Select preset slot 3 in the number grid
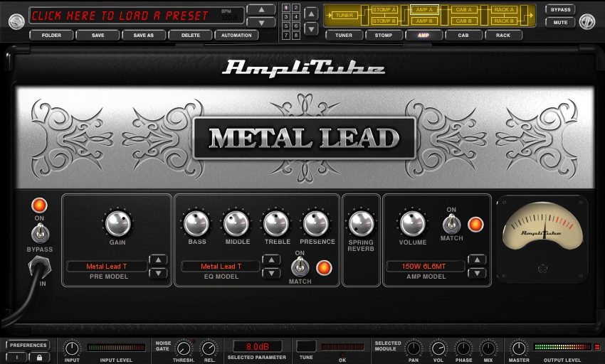 [x=286, y=17]
